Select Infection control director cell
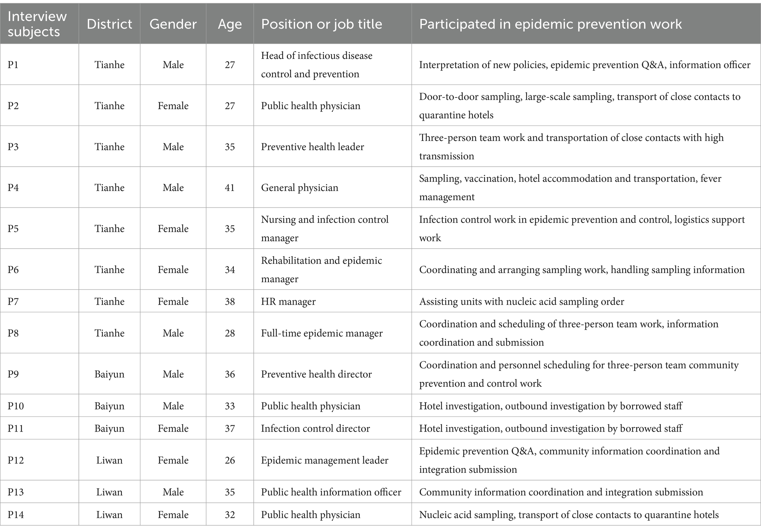The height and width of the screenshot is (532, 761). 316,428
